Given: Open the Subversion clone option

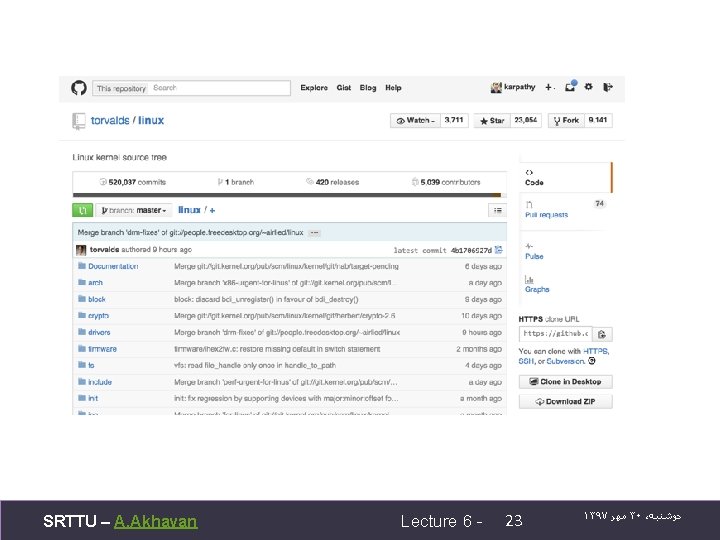Looking at the screenshot, I should 565,361.
